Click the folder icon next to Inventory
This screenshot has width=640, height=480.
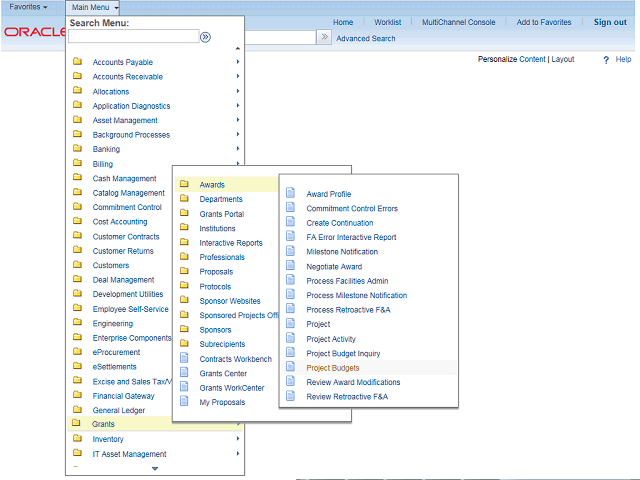point(77,439)
